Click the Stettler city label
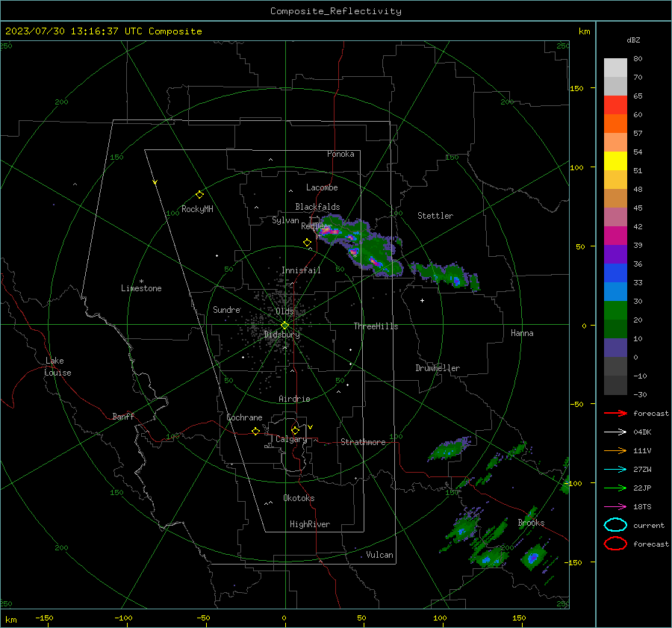The height and width of the screenshot is (628, 672). coord(435,216)
